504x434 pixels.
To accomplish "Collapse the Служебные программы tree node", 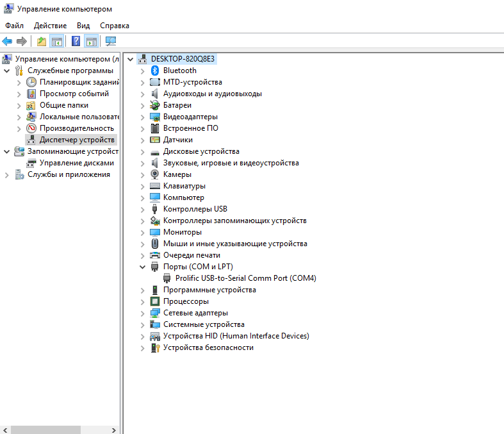I will (x=7, y=71).
